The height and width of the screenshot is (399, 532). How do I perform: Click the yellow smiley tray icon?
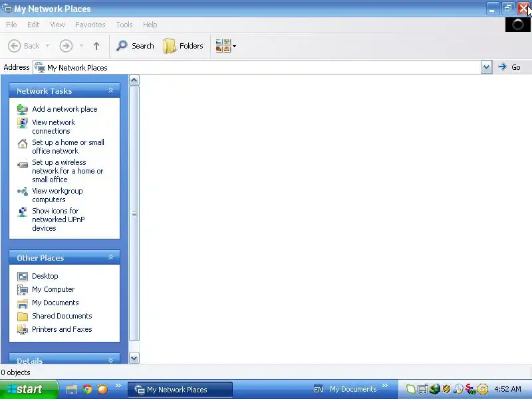pyautogui.click(x=483, y=389)
